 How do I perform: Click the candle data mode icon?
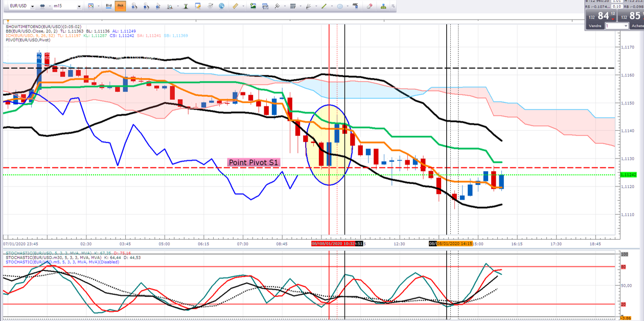pyautogui.click(x=42, y=6)
